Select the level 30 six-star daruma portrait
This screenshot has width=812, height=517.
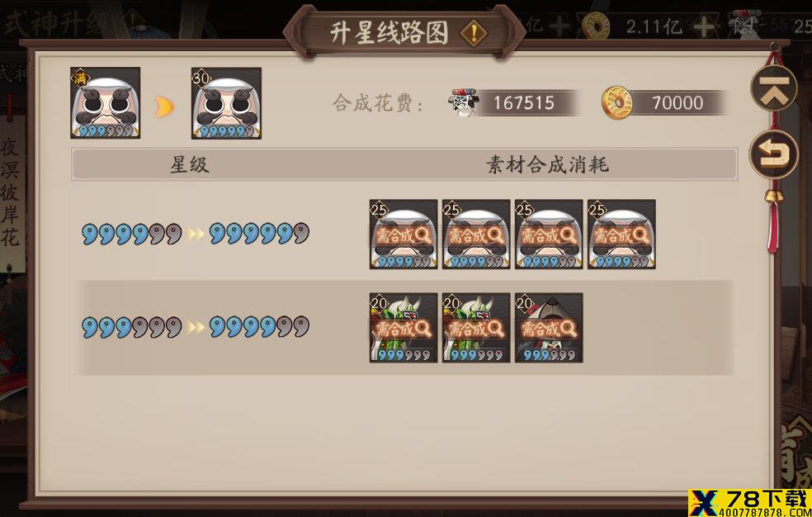point(226,103)
